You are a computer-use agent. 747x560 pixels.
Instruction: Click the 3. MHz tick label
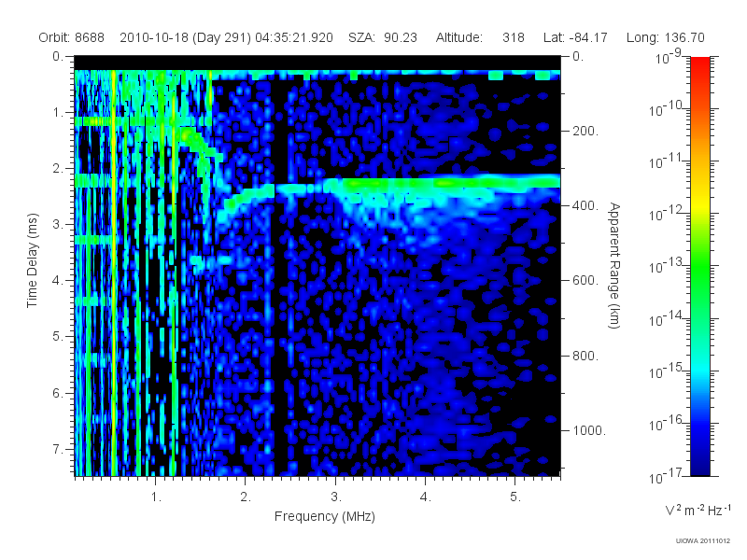[336, 497]
